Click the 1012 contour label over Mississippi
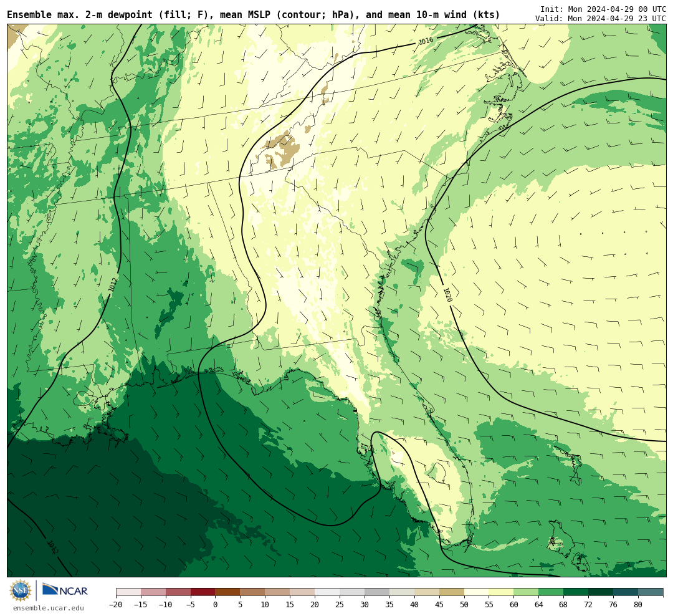 [113, 285]
